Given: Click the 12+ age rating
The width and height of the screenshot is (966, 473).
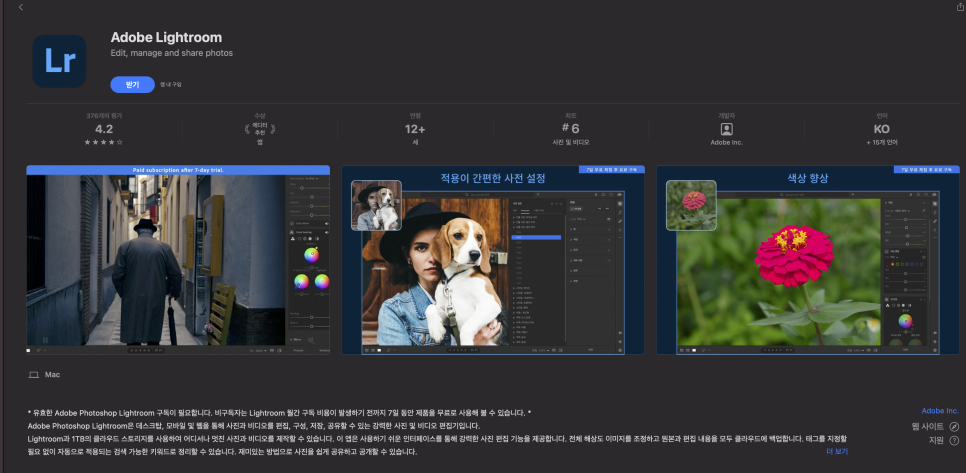Looking at the screenshot, I should pyautogui.click(x=415, y=129).
